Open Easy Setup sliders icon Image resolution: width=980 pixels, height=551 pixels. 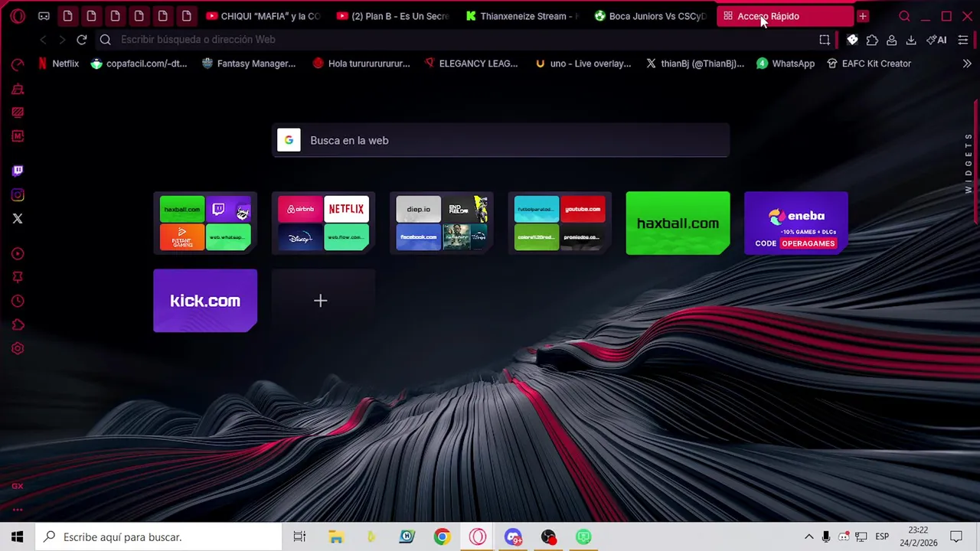click(963, 40)
